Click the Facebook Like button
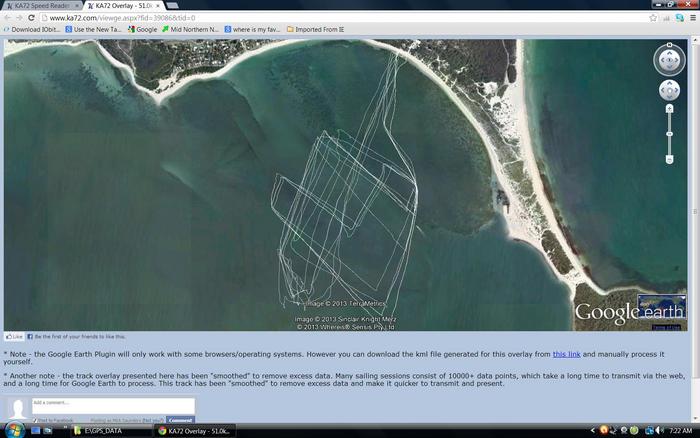 click(x=14, y=337)
